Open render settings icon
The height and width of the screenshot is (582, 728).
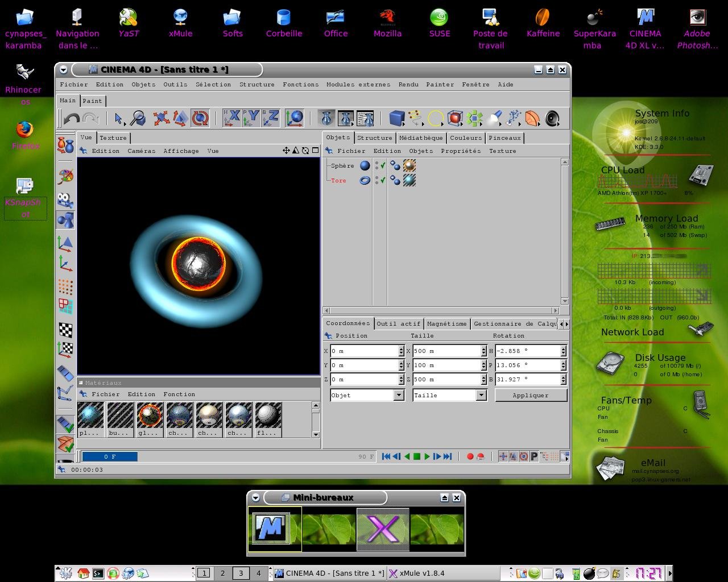click(365, 118)
